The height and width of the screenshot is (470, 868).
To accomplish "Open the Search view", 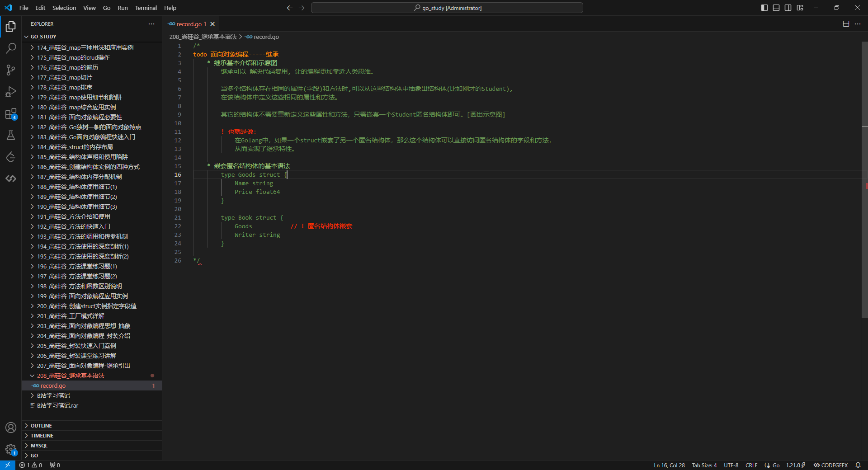I will [x=11, y=48].
